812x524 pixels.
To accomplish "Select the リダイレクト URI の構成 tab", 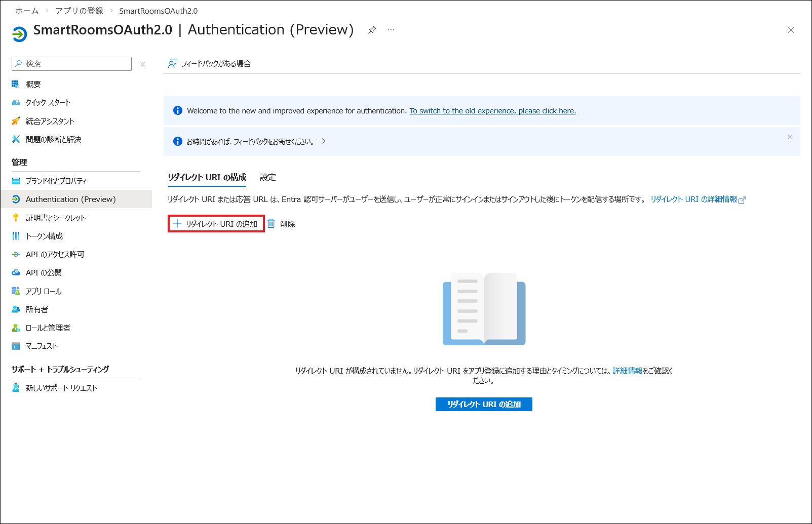I will pos(207,177).
